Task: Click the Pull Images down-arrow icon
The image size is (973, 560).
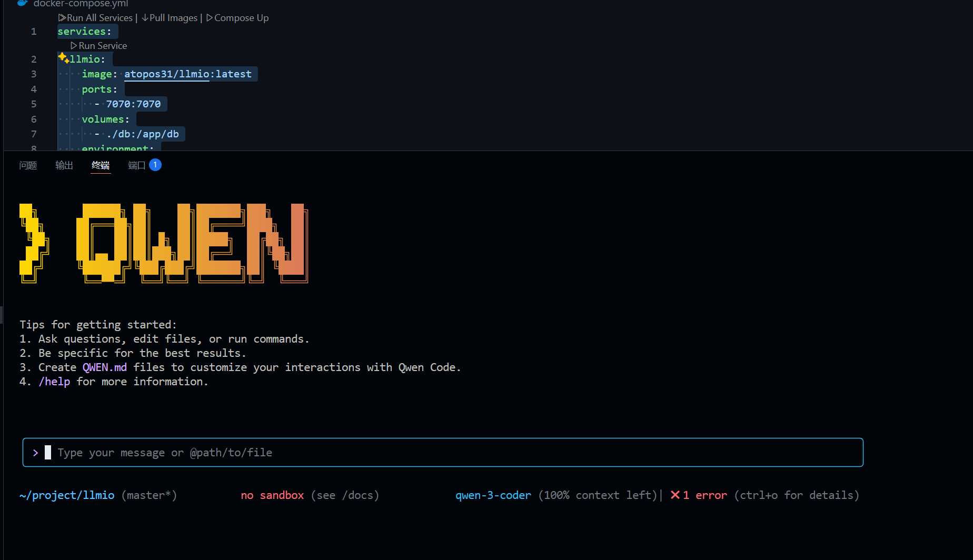Action: coord(145,18)
